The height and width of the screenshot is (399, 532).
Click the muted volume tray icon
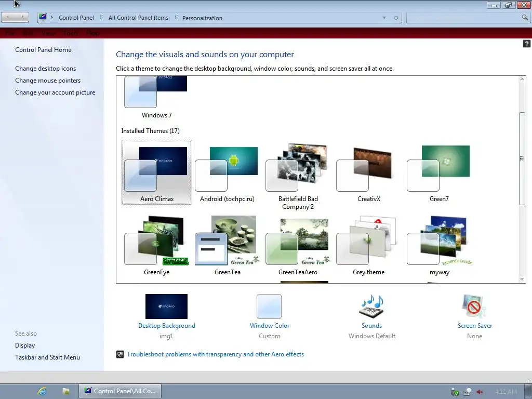[480, 392]
